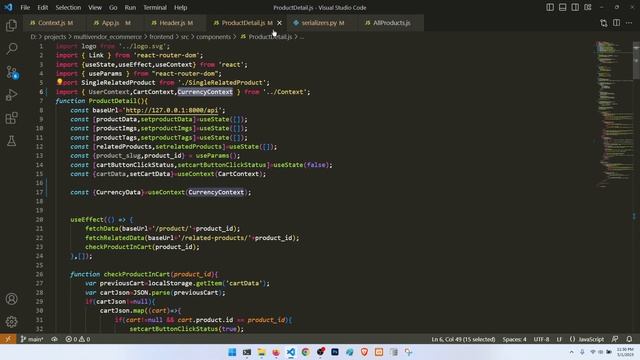
Task: Switch to Header.js tab
Action: pyautogui.click(x=175, y=23)
